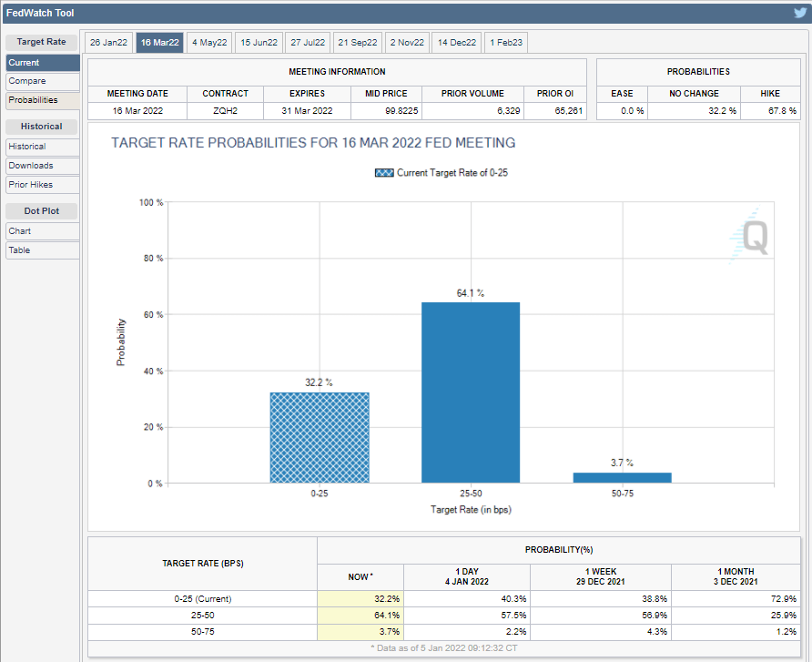Open the Compare view in sidebar
Image resolution: width=812 pixels, height=662 pixels.
pyautogui.click(x=42, y=81)
